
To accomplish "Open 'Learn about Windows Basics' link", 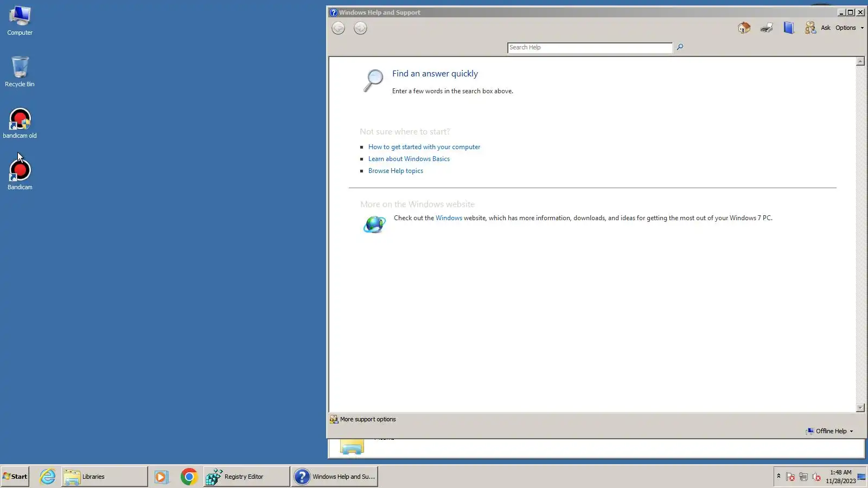I will click(409, 159).
